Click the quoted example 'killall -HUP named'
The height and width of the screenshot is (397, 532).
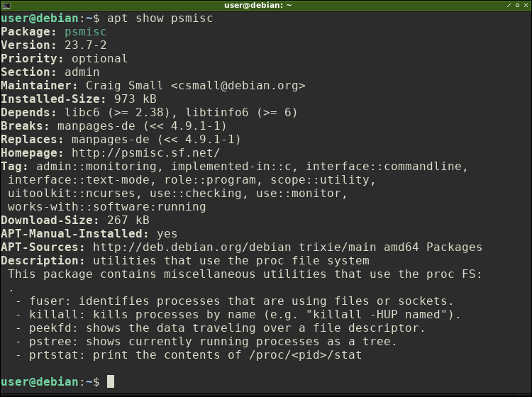click(377, 315)
